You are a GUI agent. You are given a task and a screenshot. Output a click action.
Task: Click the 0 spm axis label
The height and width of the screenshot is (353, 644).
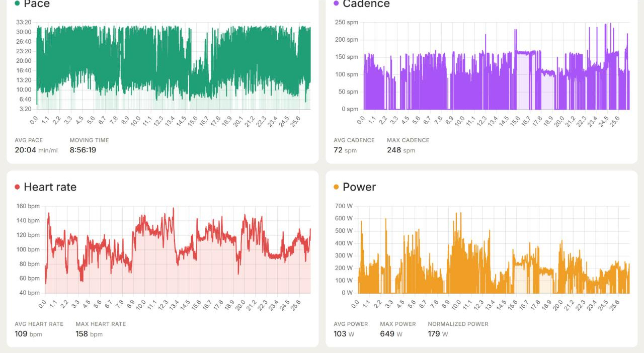pos(350,109)
